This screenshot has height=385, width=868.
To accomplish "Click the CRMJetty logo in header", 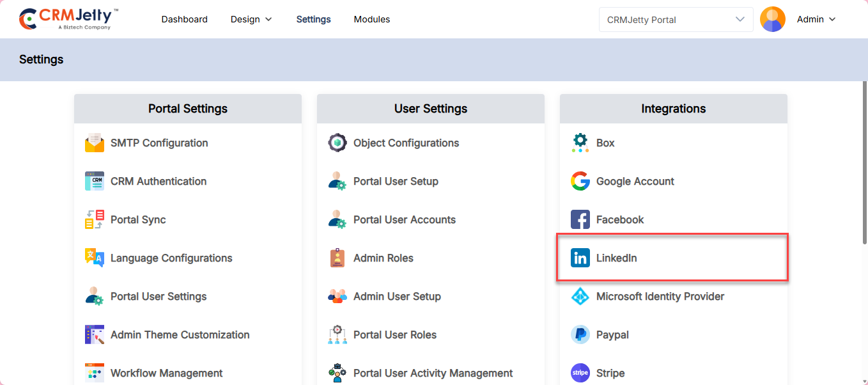I will [68, 19].
